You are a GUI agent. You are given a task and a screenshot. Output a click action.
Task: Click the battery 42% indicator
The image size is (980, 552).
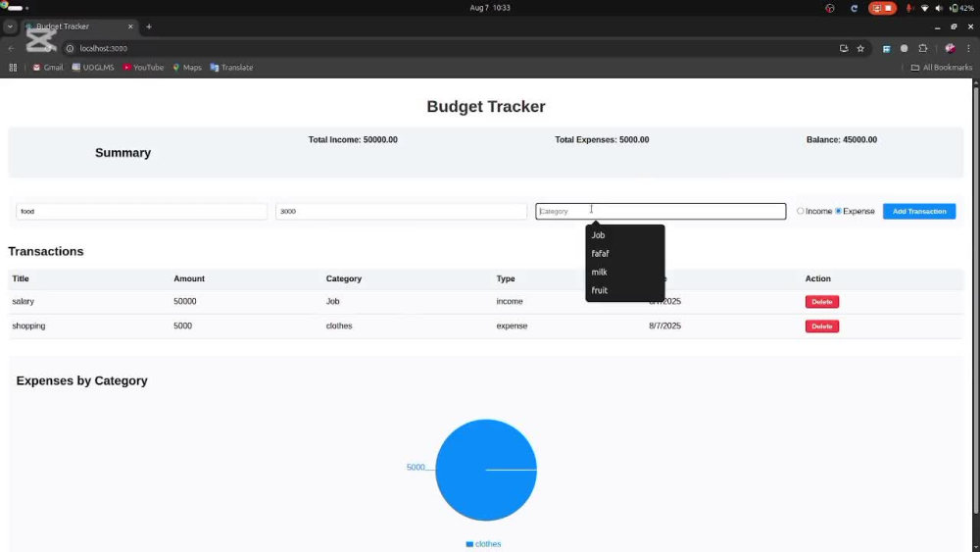coord(962,8)
